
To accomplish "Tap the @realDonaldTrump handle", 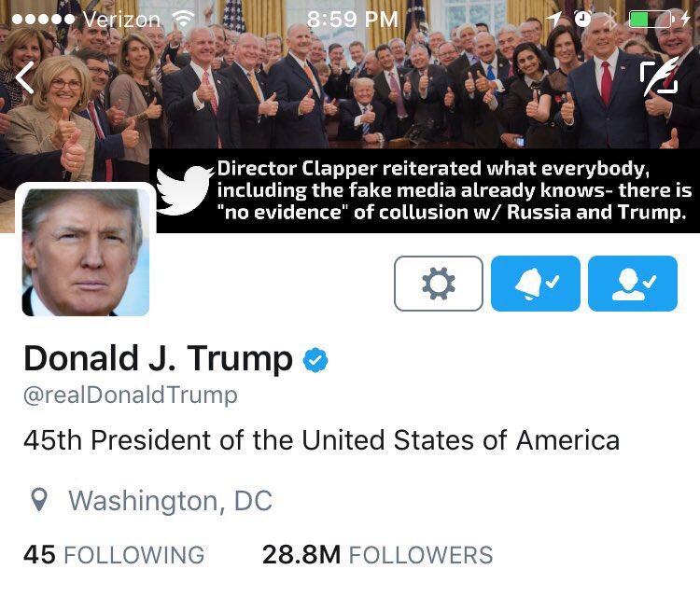I will 131,396.
